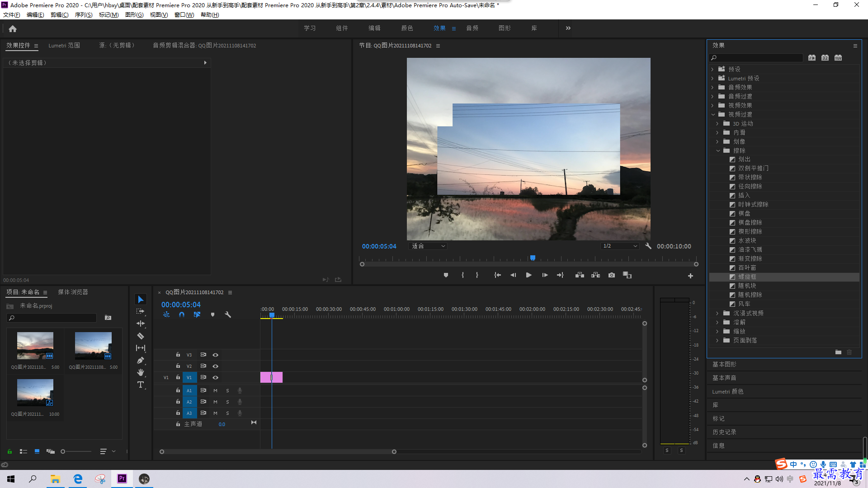This screenshot has width=868, height=488.
Task: Step forward one frame
Action: click(x=545, y=275)
